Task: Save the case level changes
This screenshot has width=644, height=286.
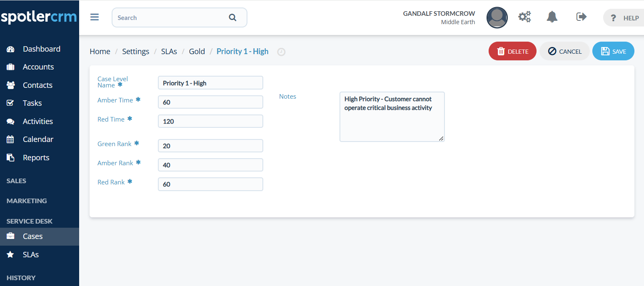Action: pos(613,51)
